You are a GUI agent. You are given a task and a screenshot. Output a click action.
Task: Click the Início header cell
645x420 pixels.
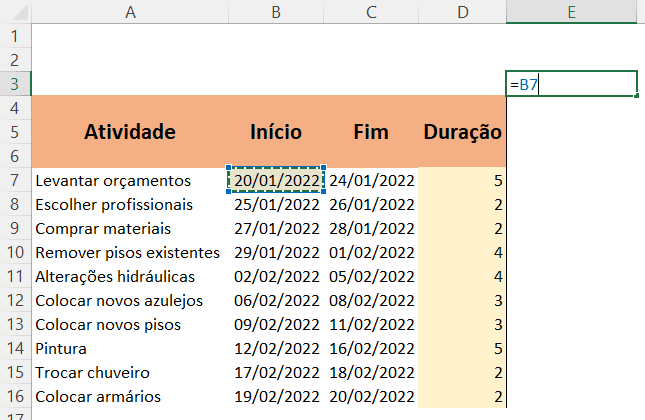tap(276, 132)
